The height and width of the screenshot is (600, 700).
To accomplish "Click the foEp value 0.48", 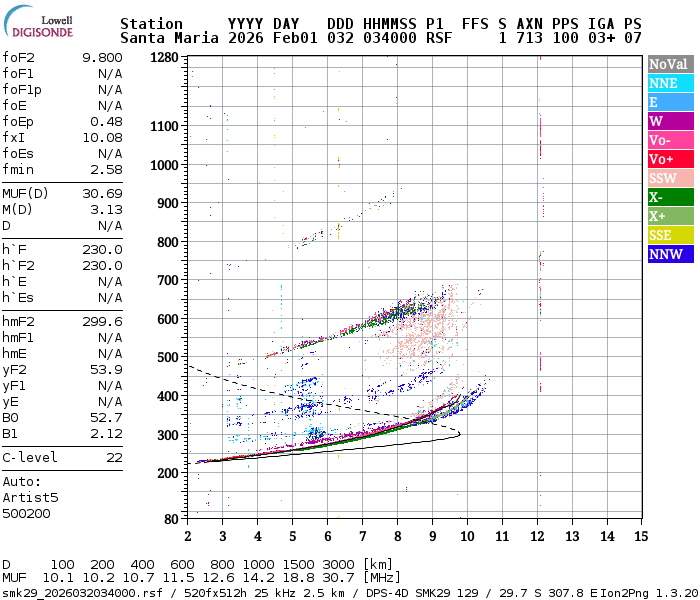I will 106,121.
